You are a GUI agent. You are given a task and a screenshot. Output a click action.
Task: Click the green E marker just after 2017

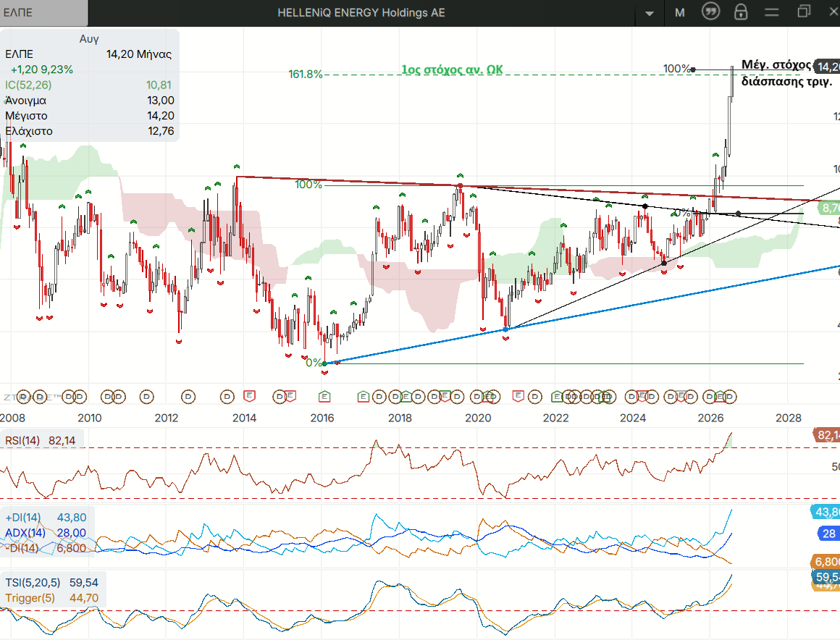364,397
